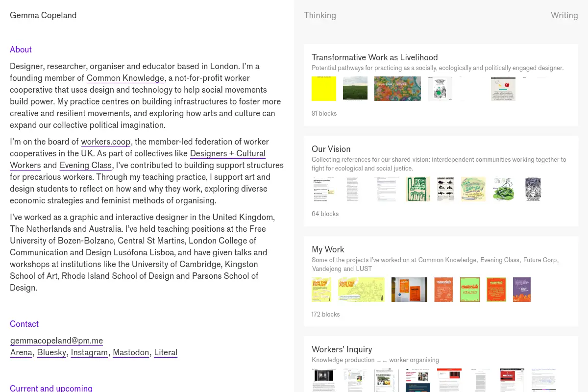588x392 pixels.
Task: Visit the Literal profile link
Action: point(166,352)
